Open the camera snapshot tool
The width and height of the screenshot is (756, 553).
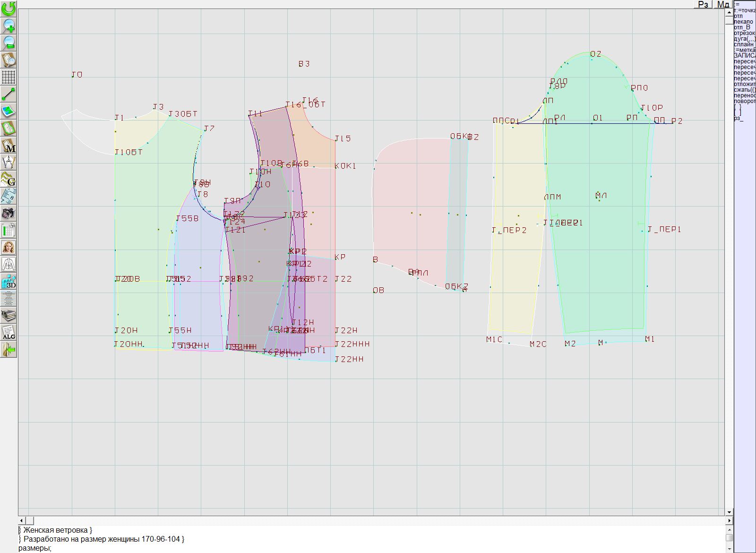9,213
